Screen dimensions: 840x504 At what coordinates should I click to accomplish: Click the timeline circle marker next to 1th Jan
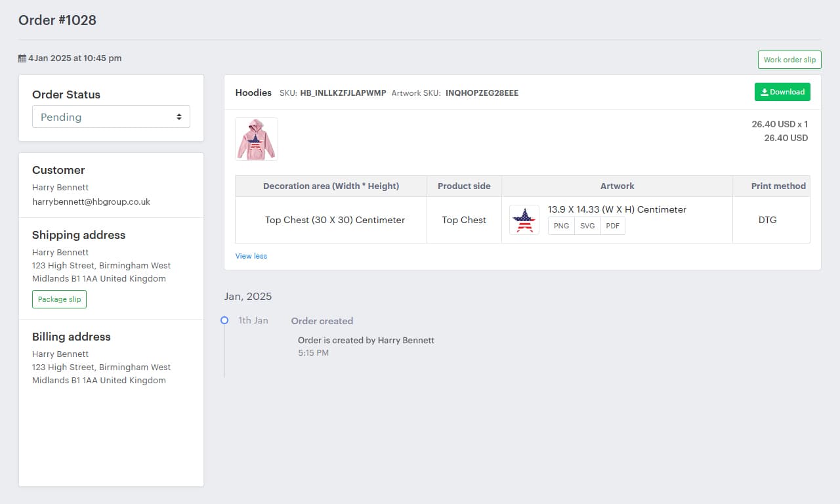click(224, 320)
